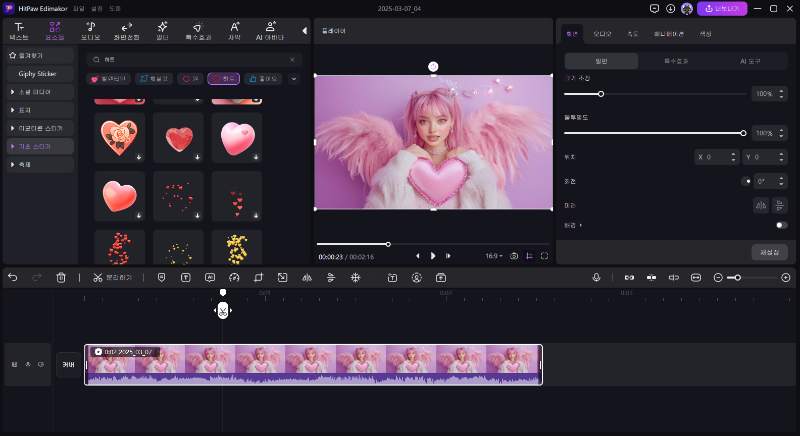
Task: Toggle track visibility eye icon
Action: (x=41, y=364)
